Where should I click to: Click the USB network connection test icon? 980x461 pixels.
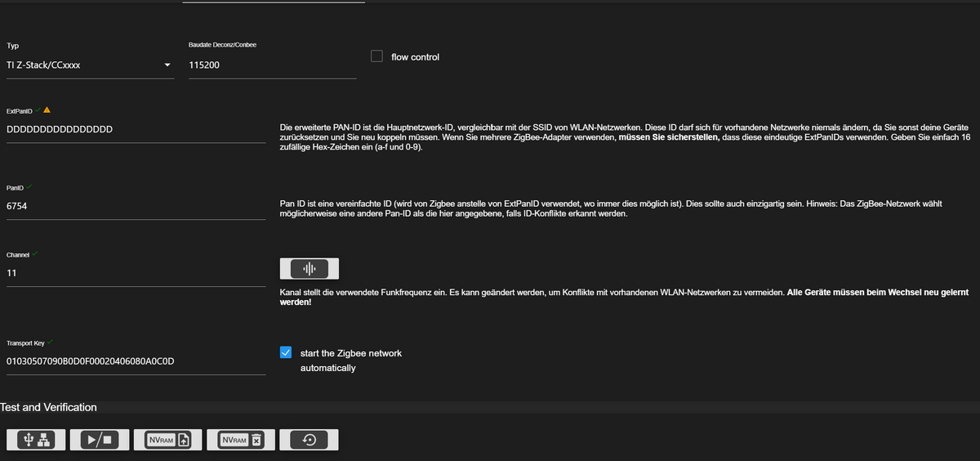[37, 440]
